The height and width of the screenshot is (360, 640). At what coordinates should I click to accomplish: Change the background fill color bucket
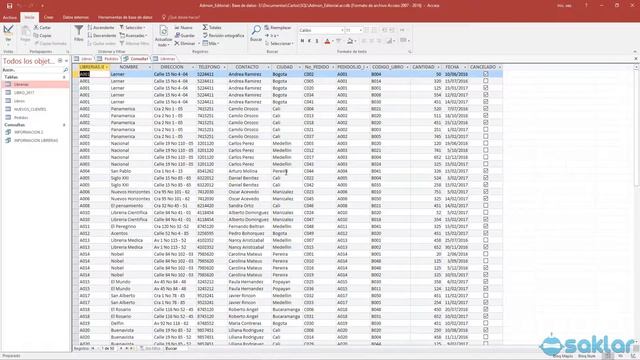tap(350, 41)
